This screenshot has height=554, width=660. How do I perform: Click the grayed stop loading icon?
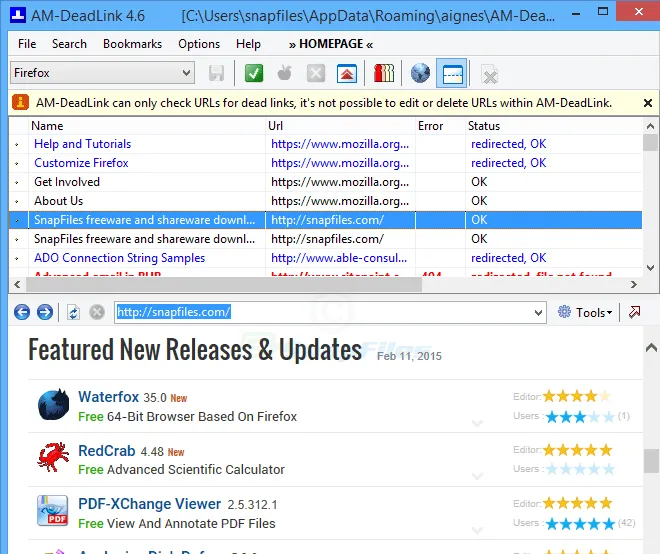coord(97,312)
